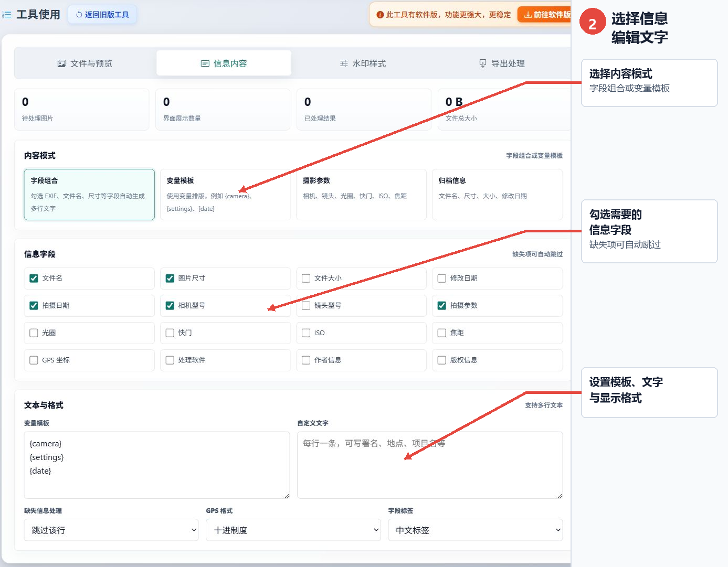Image resolution: width=728 pixels, height=567 pixels.
Task: Click the image icon on 文件与预览 tab
Action: tap(62, 63)
